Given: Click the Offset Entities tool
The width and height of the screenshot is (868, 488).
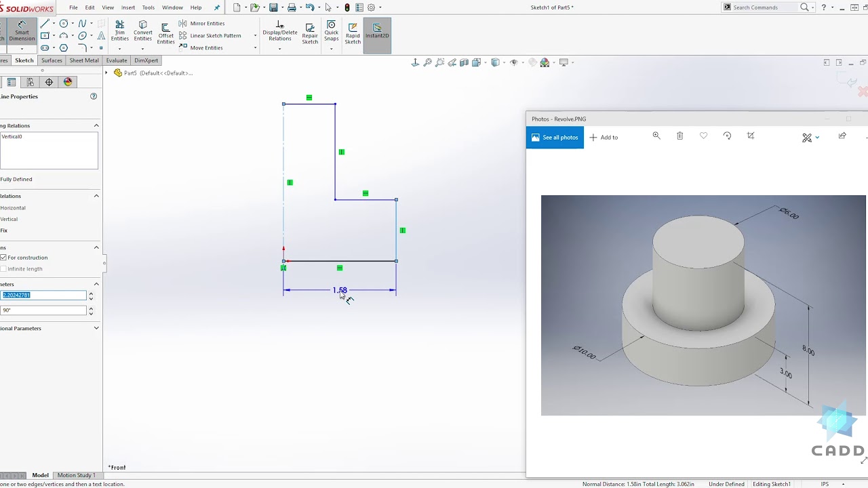Looking at the screenshot, I should tap(166, 34).
